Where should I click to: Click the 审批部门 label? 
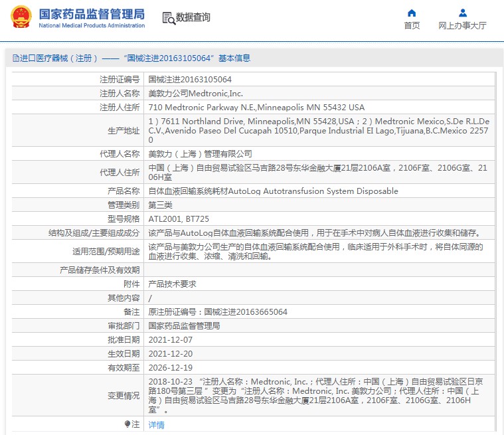point(124,326)
